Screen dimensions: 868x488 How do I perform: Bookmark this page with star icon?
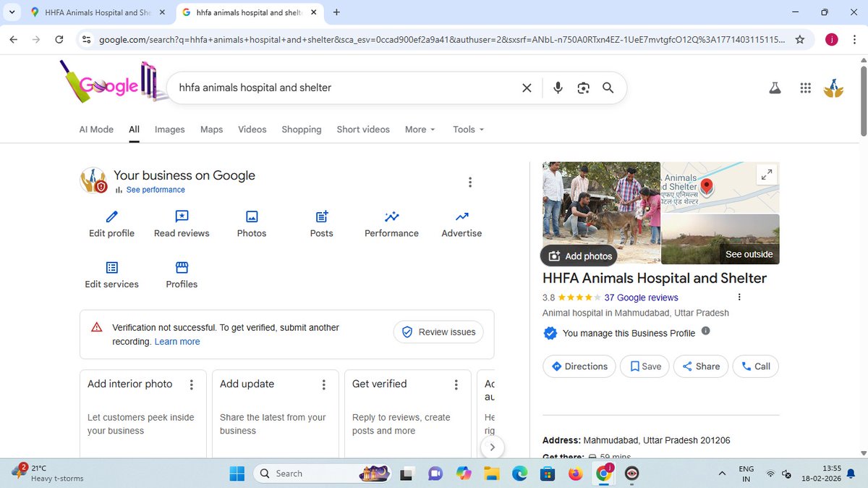tap(799, 39)
